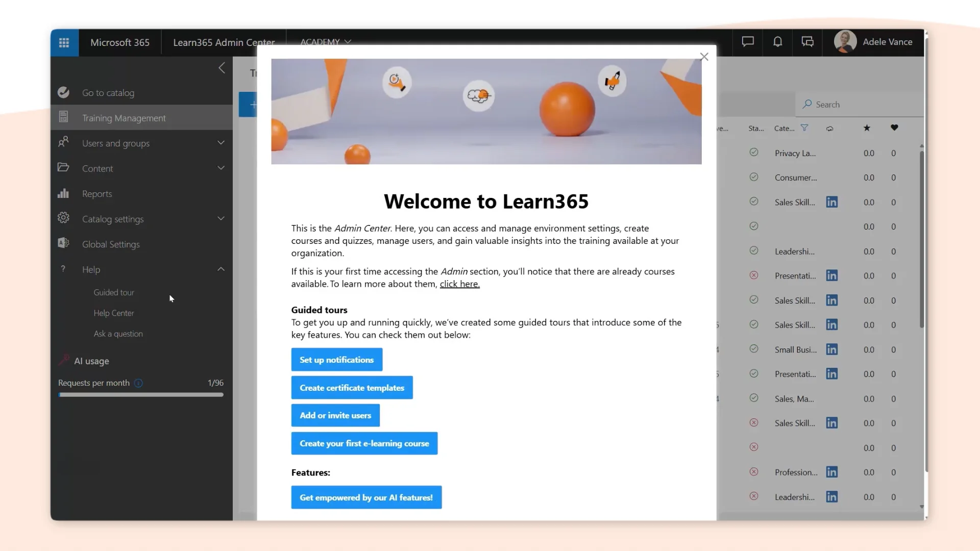Click the course list vertical scrollbar
Viewport: 980px width, 551px height.
coord(922,240)
